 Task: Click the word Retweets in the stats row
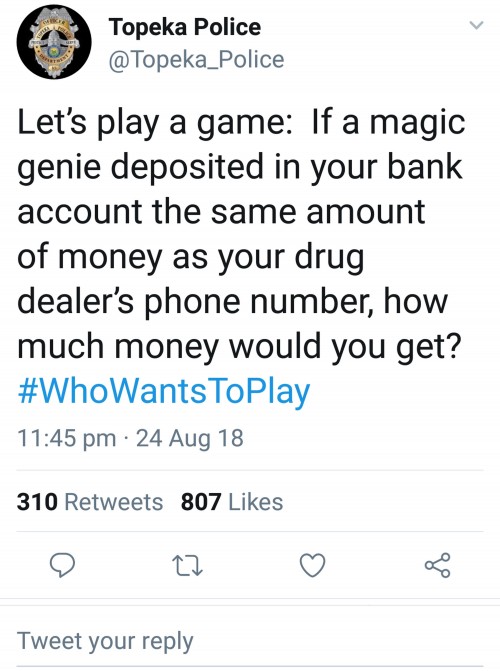113,502
